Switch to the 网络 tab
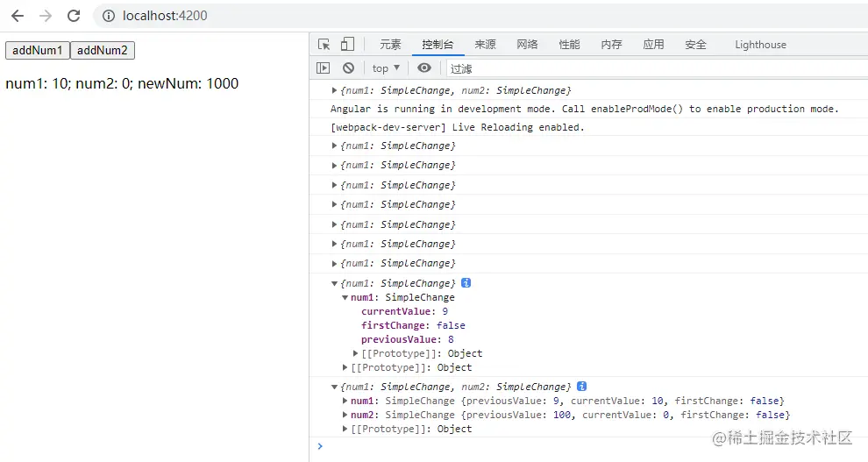 point(527,45)
